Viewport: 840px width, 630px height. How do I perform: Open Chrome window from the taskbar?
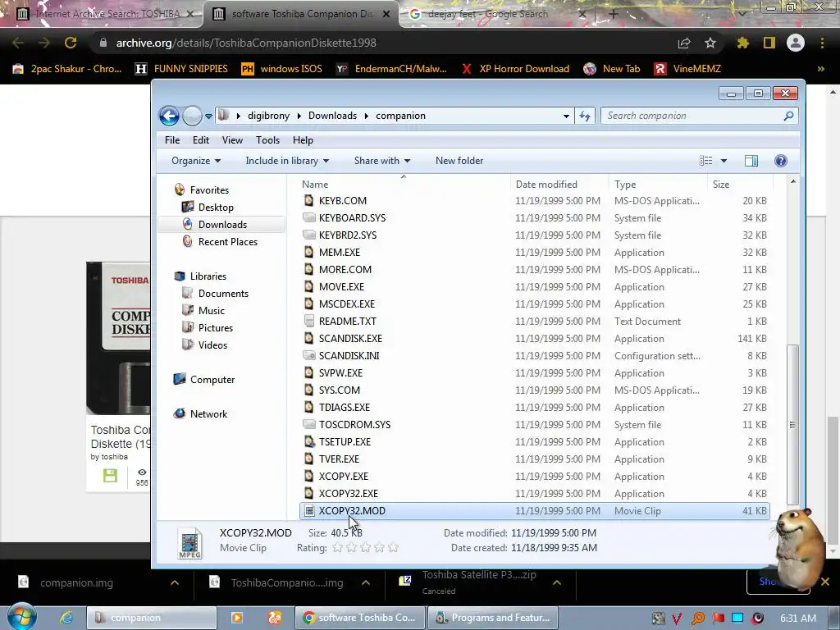tap(359, 618)
